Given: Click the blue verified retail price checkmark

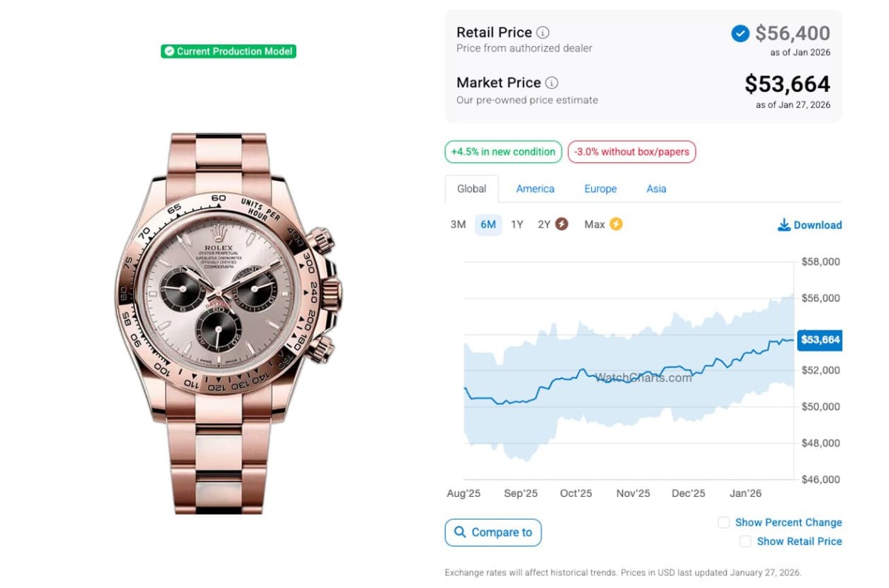Looking at the screenshot, I should tap(740, 33).
